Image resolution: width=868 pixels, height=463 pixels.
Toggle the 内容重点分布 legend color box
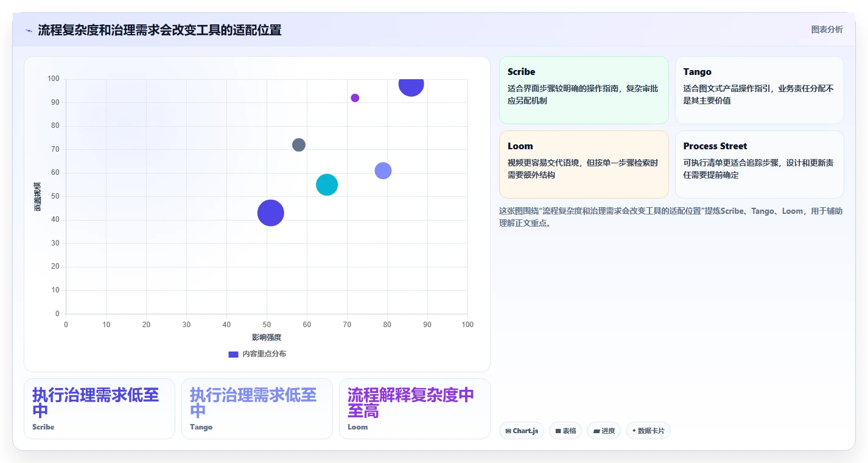pos(233,354)
